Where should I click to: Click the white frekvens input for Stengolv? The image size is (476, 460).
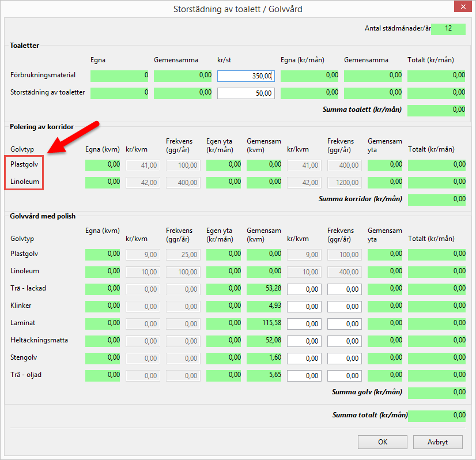point(344,359)
